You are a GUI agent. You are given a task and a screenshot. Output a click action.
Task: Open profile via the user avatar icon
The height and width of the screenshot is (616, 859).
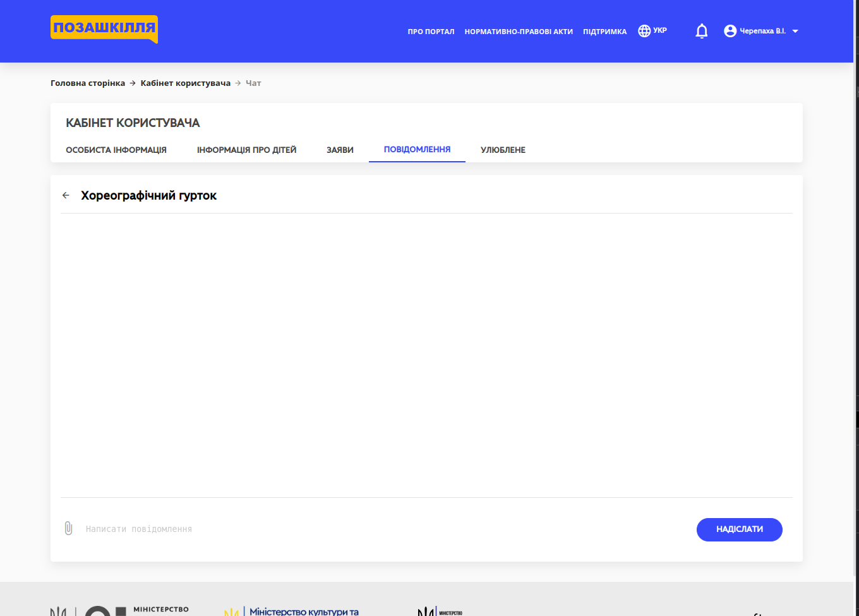click(x=730, y=30)
